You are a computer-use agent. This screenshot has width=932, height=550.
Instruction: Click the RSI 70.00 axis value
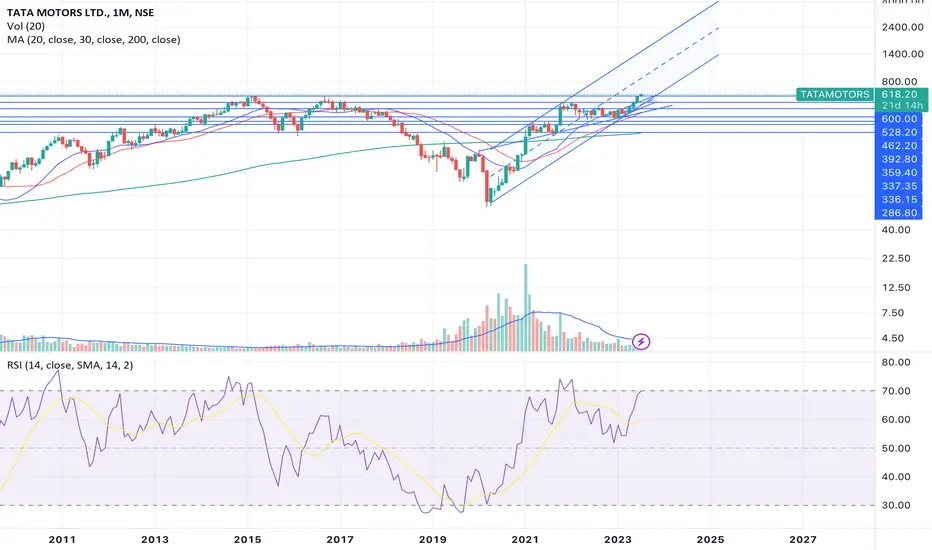point(896,391)
